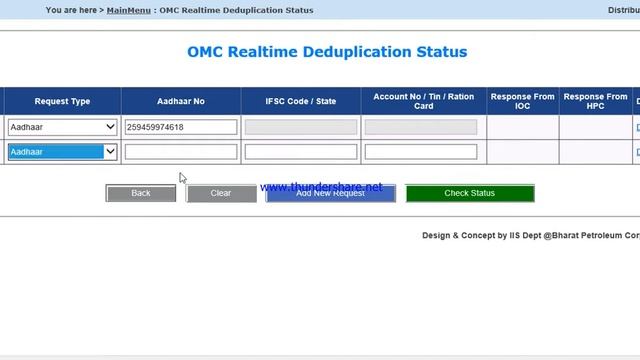This screenshot has width=640, height=360.
Task: Click the disabled first row Account No field
Action: pos(421,127)
